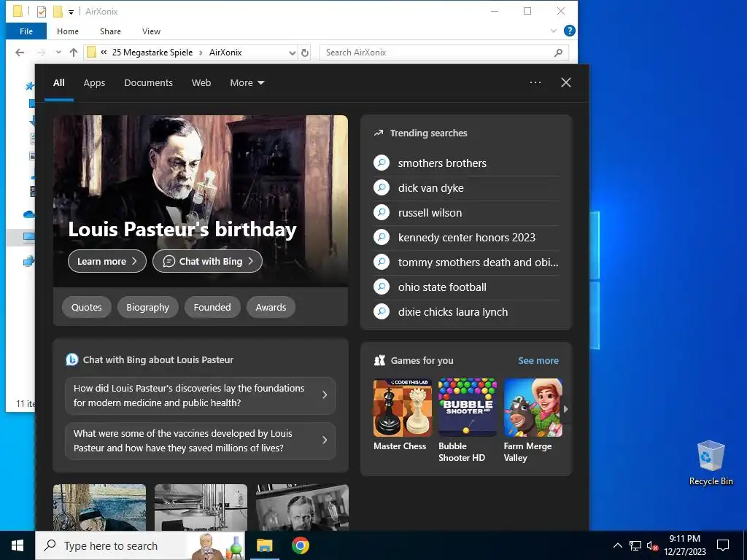The height and width of the screenshot is (560, 747).
Task: Click '25 Megastarke Spiele' in address path
Action: [x=152, y=52]
